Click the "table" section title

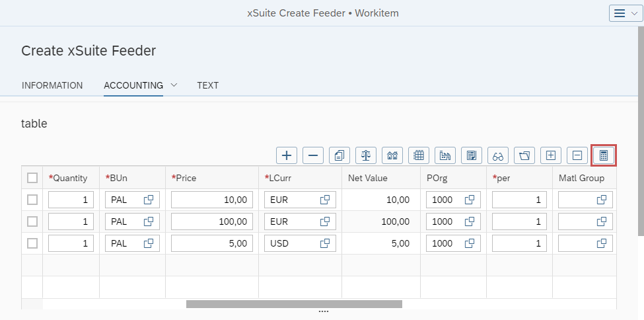point(34,124)
